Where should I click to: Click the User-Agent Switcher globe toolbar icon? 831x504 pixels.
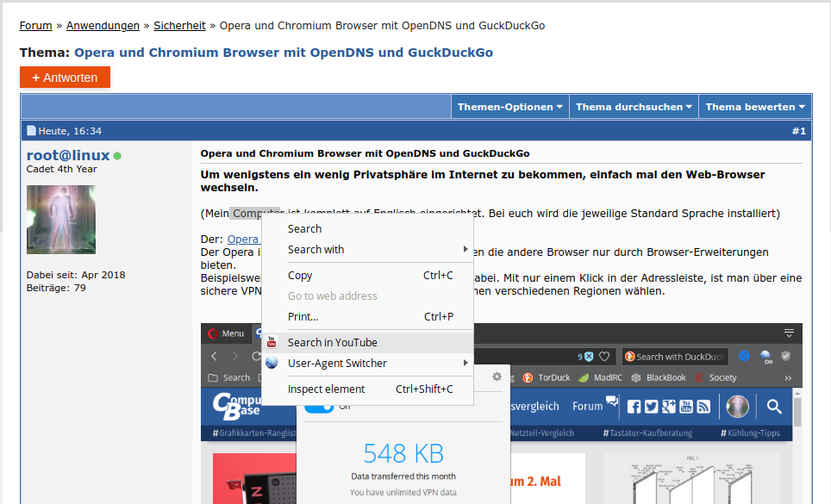(x=765, y=357)
